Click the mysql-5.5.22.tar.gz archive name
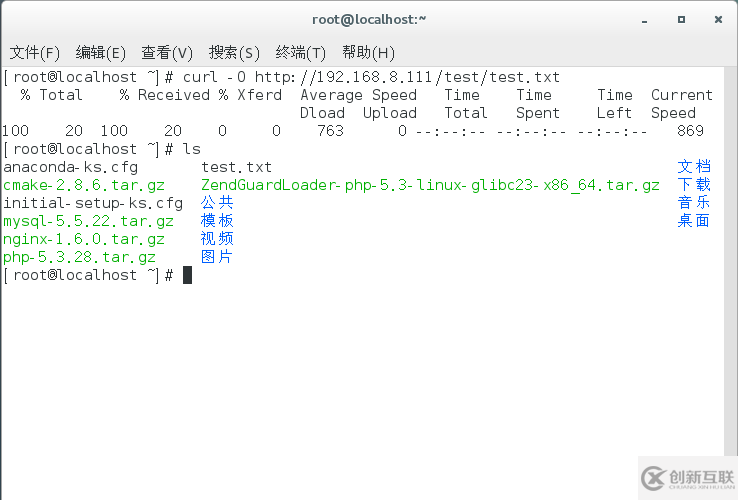This screenshot has height=500, width=738. [x=88, y=221]
